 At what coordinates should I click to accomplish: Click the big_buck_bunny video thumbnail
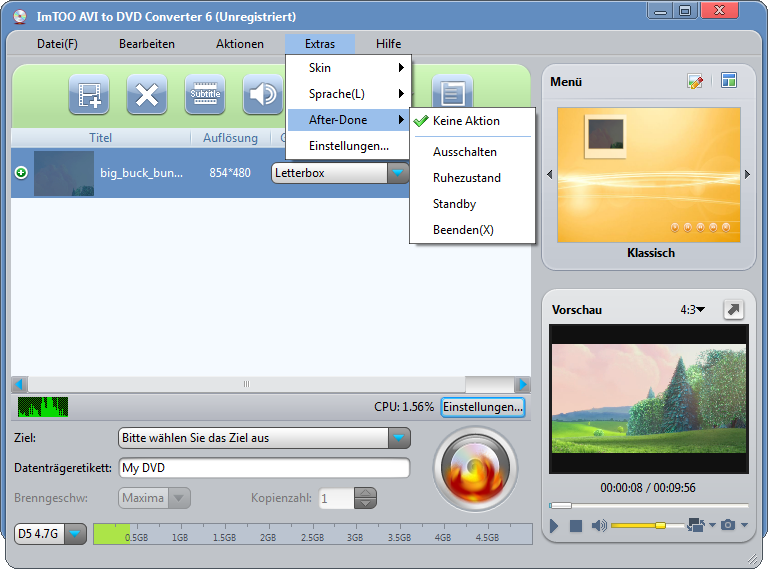tap(64, 173)
